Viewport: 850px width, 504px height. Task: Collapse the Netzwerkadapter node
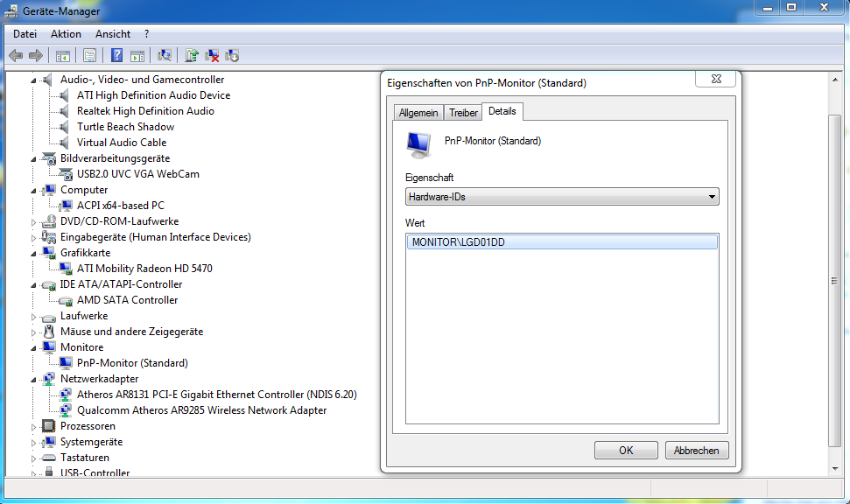[x=33, y=380]
